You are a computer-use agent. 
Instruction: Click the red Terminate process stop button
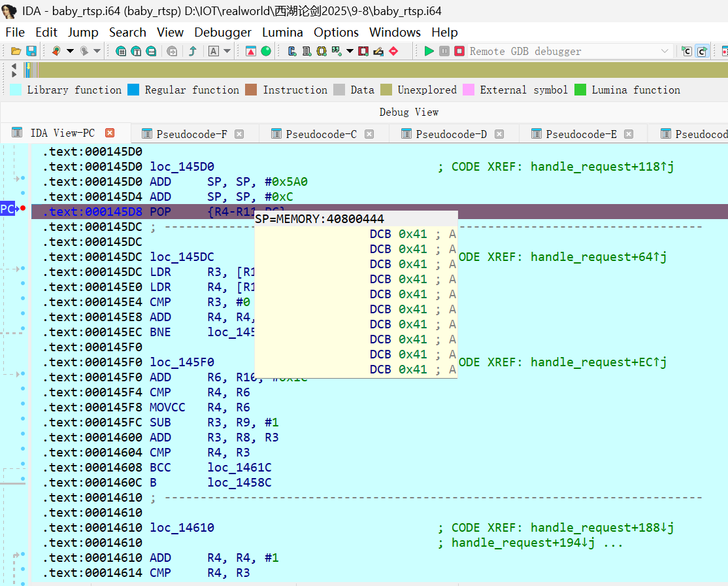pyautogui.click(x=459, y=51)
